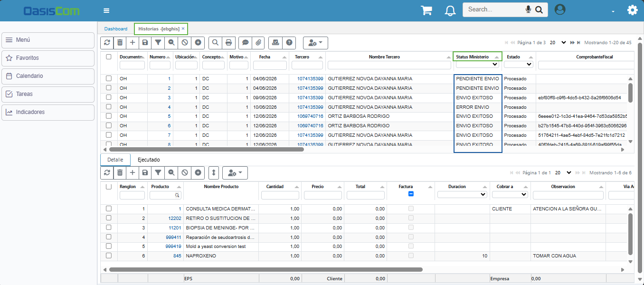This screenshot has height=285, width=644.
Task: Click the attachment paperclip icon
Action: pos(258,43)
